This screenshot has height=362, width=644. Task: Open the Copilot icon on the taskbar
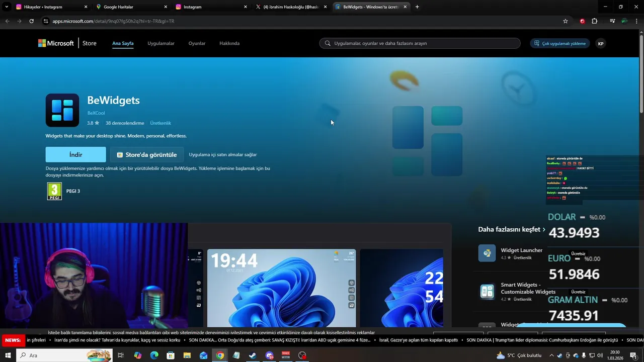[x=138, y=355]
